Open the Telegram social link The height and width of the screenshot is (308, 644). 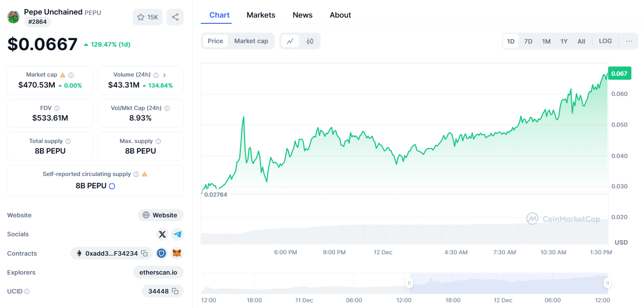178,235
